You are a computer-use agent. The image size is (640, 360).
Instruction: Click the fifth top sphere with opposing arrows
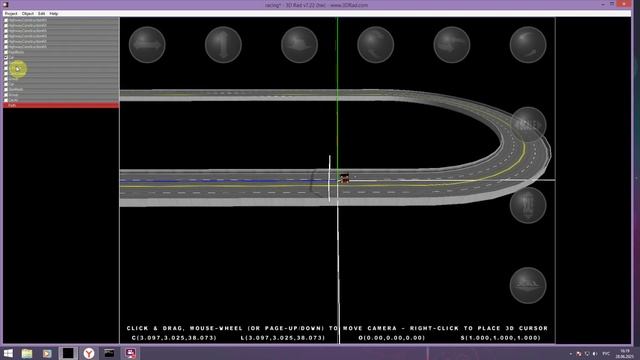(x=452, y=45)
